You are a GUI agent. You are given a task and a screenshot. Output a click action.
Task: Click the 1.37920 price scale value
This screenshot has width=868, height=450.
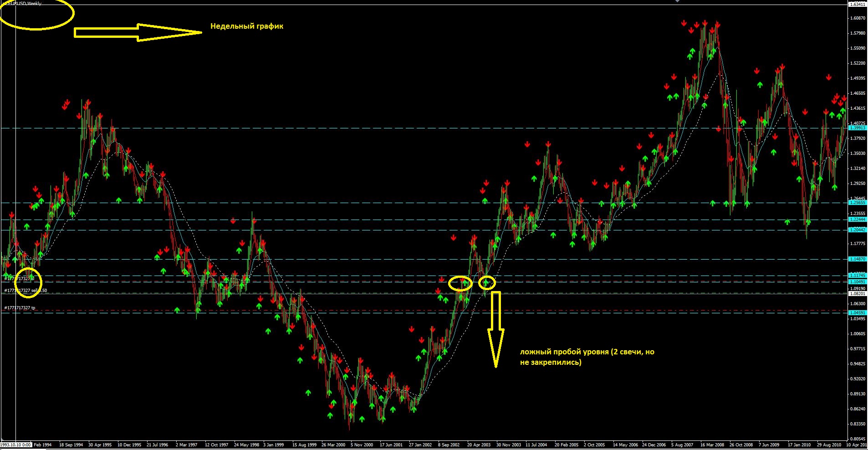[858, 138]
